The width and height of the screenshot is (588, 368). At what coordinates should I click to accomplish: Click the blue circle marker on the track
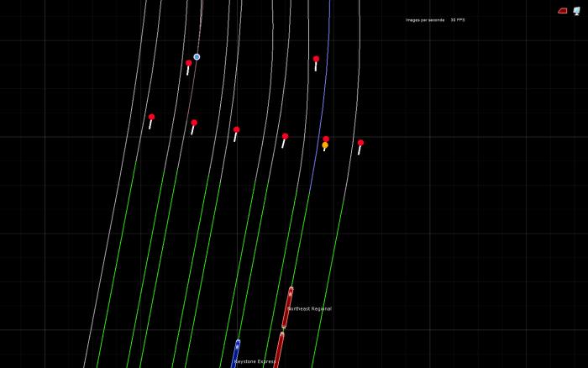197,57
